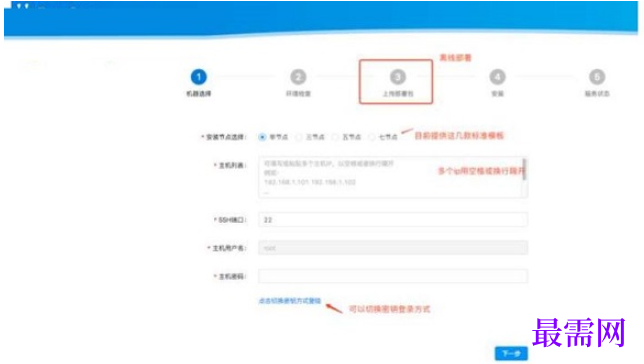Select the 单节点 single-node radio option

coord(262,137)
